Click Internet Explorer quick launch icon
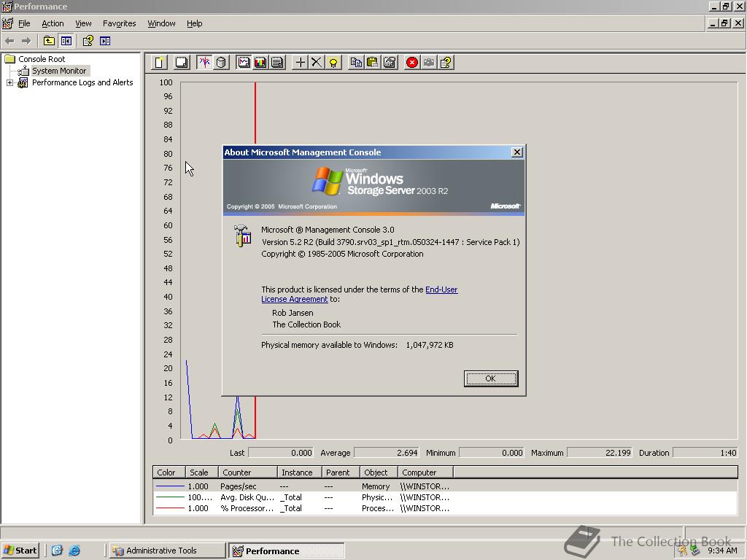This screenshot has width=747, height=560. (74, 551)
